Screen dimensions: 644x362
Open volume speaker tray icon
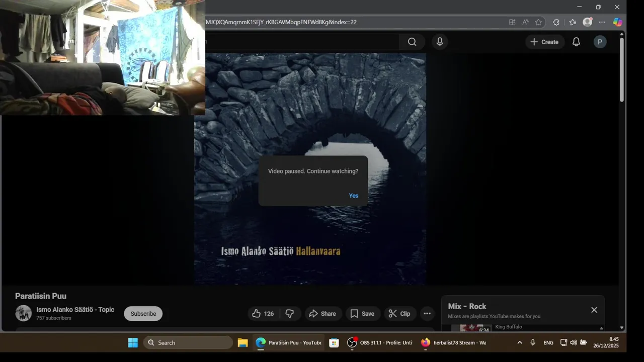point(574,343)
